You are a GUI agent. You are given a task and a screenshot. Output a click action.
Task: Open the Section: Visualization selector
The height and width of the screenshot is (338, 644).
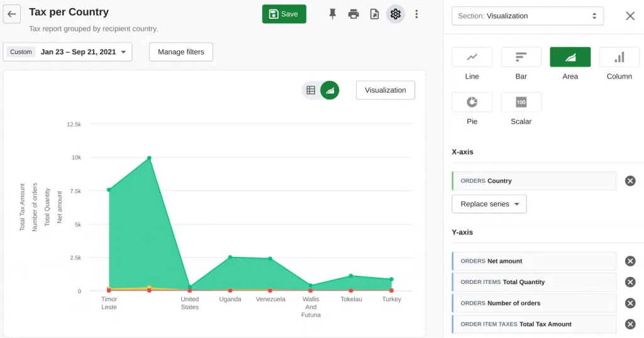tap(528, 16)
